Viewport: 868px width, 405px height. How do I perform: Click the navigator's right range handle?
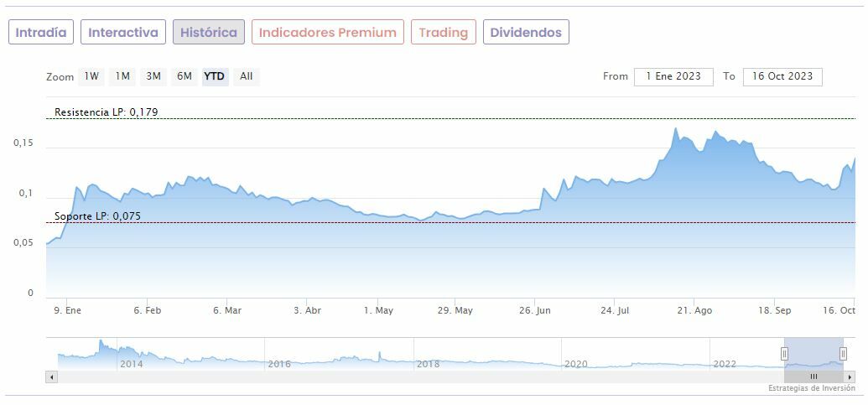pyautogui.click(x=843, y=354)
